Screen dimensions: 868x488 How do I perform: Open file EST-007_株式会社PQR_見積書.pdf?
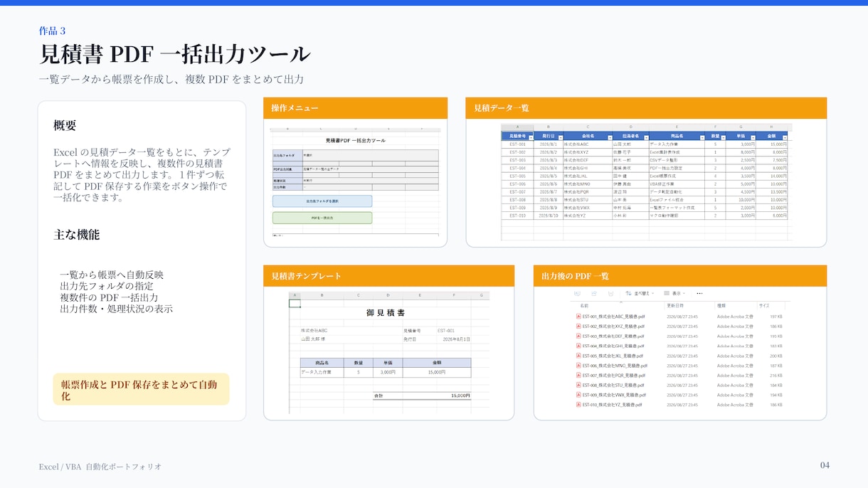(613, 375)
